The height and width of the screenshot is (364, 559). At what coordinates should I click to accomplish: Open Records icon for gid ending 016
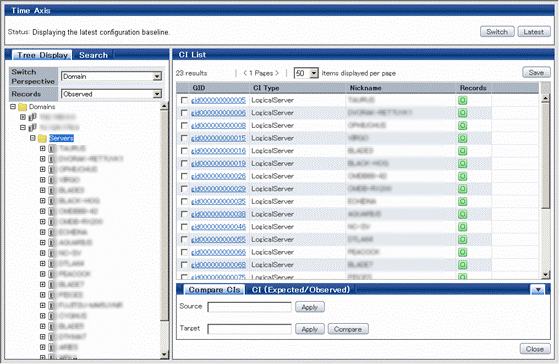pyautogui.click(x=462, y=151)
